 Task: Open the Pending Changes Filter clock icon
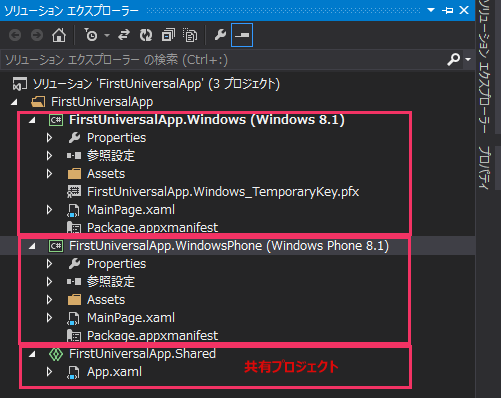pyautogui.click(x=90, y=35)
